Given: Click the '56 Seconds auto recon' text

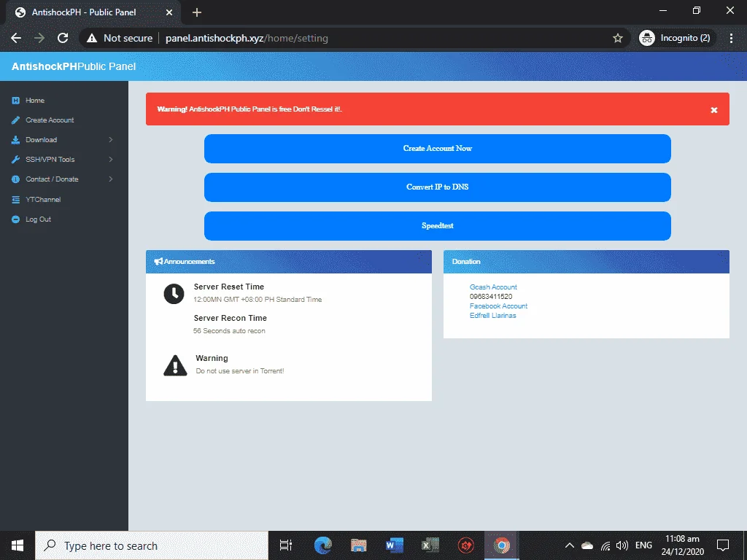Looking at the screenshot, I should 229,331.
